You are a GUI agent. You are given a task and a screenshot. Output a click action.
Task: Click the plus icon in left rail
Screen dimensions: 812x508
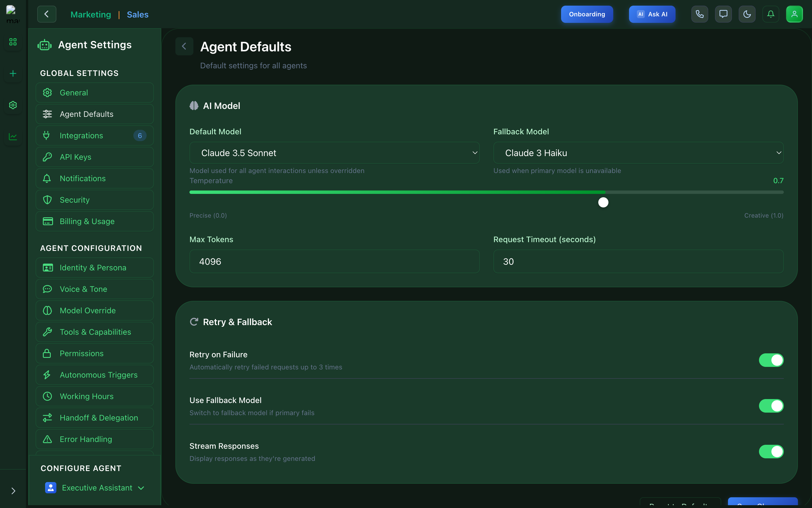tap(13, 74)
